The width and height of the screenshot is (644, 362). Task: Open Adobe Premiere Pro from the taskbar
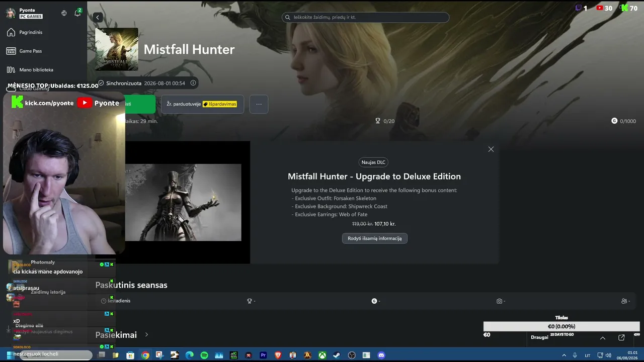[263, 355]
